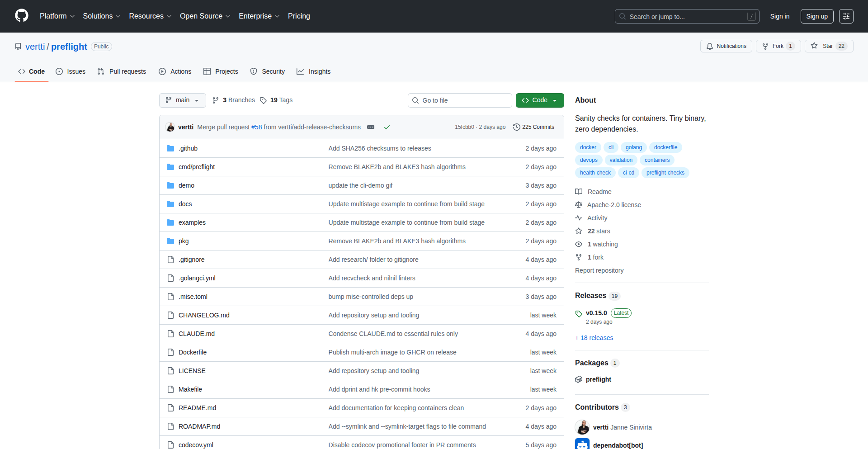Click the scales icon beside Apache-2.0 license
This screenshot has width=868, height=449.
[x=579, y=205]
